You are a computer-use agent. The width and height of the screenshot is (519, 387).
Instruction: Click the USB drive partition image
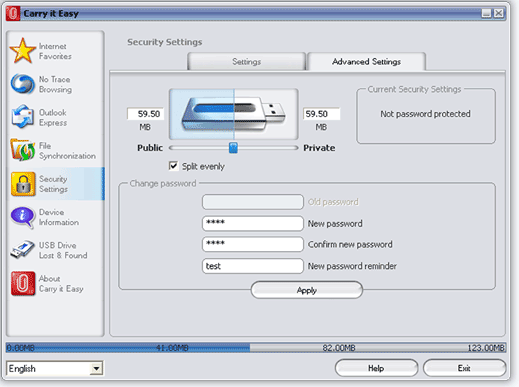(x=234, y=114)
